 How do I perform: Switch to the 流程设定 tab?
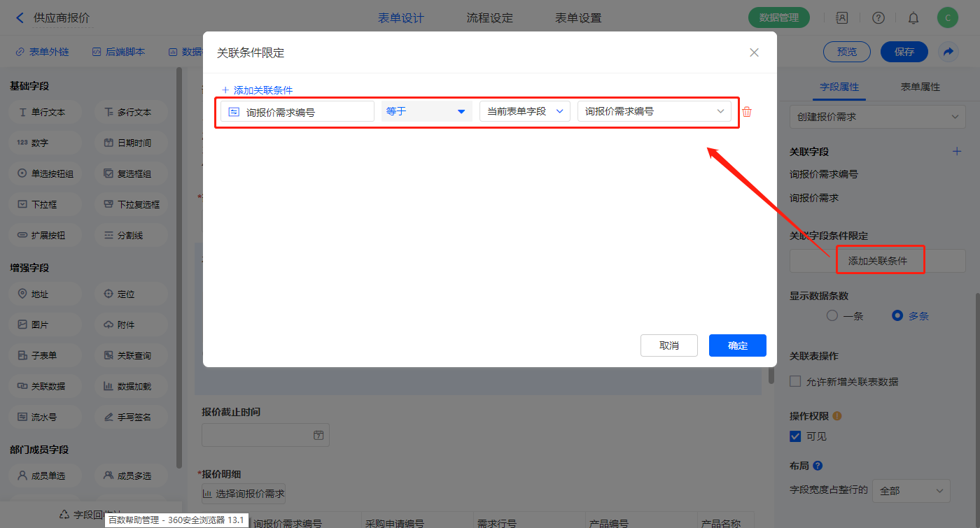click(x=489, y=18)
